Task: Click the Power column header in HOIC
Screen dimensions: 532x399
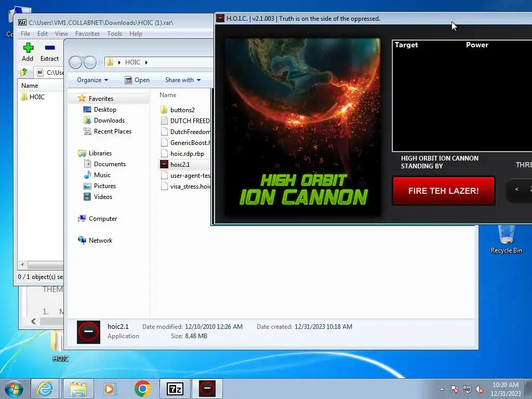Action: (477, 45)
